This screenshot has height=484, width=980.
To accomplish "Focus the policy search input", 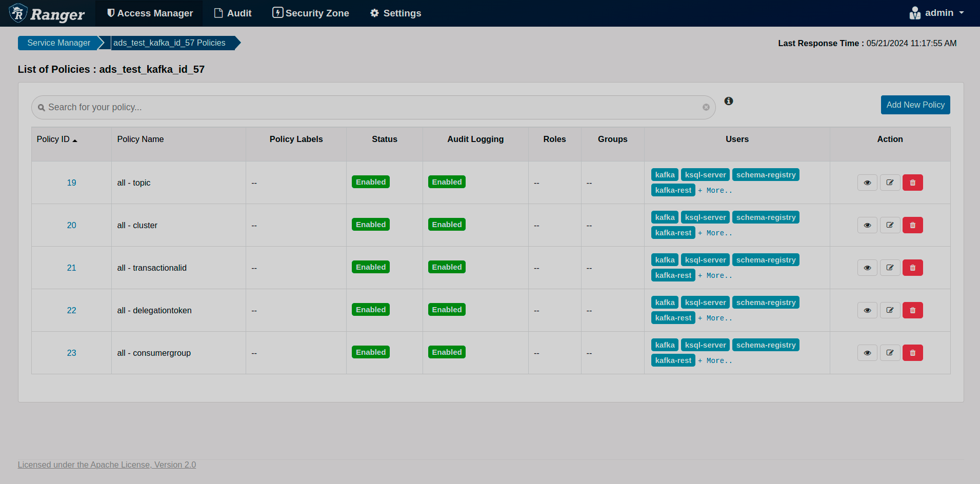I will 373,107.
